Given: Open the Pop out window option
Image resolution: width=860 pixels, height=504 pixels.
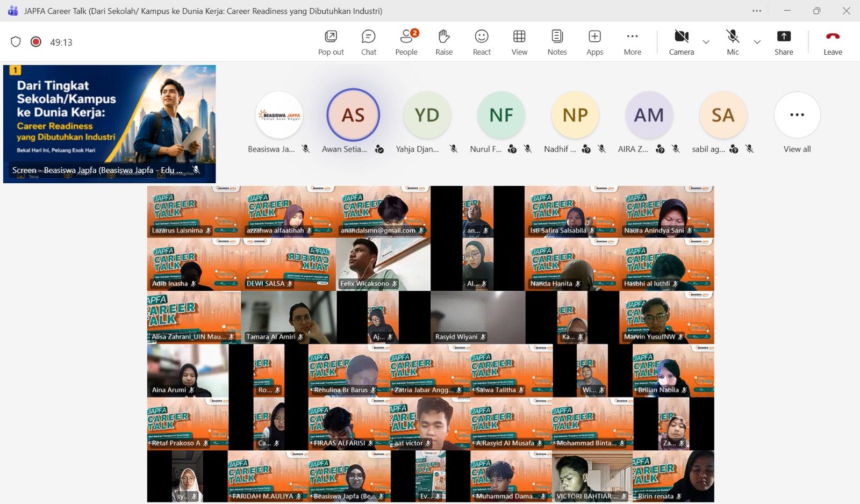Looking at the screenshot, I should (x=331, y=42).
